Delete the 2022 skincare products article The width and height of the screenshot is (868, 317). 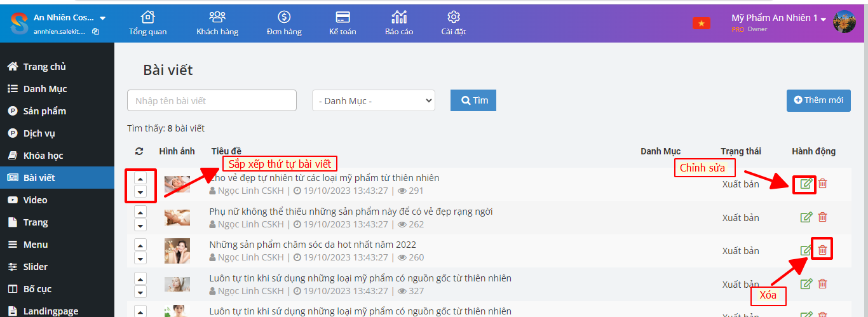pyautogui.click(x=822, y=250)
